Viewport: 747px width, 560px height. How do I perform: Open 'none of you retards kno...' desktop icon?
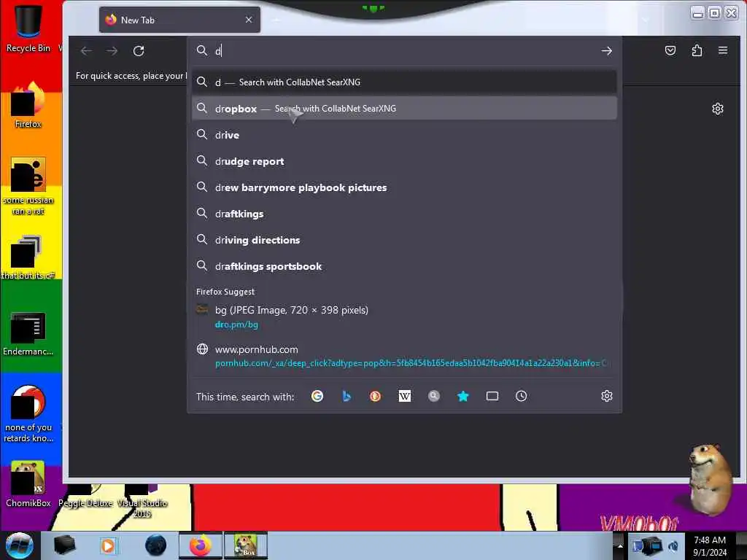point(28,413)
